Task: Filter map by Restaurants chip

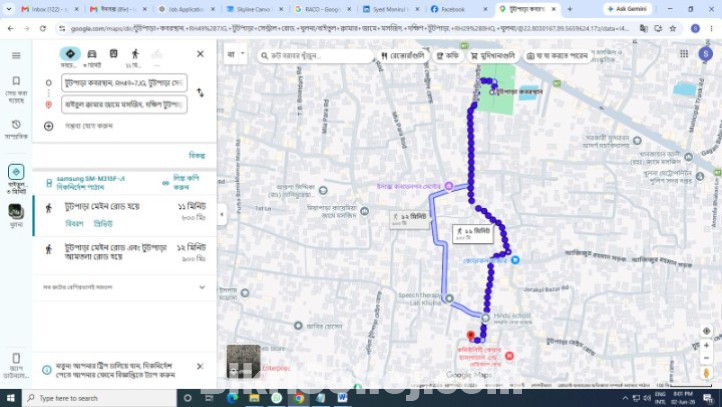Action: point(403,56)
